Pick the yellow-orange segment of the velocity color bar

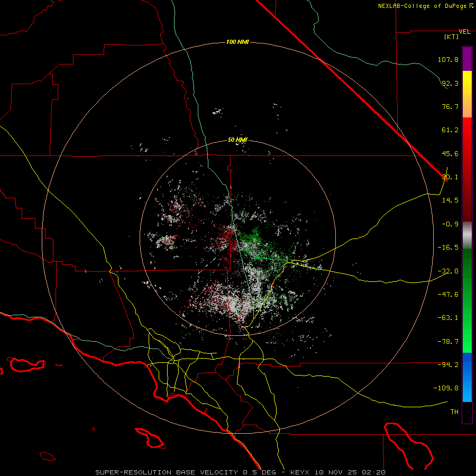coord(467,94)
